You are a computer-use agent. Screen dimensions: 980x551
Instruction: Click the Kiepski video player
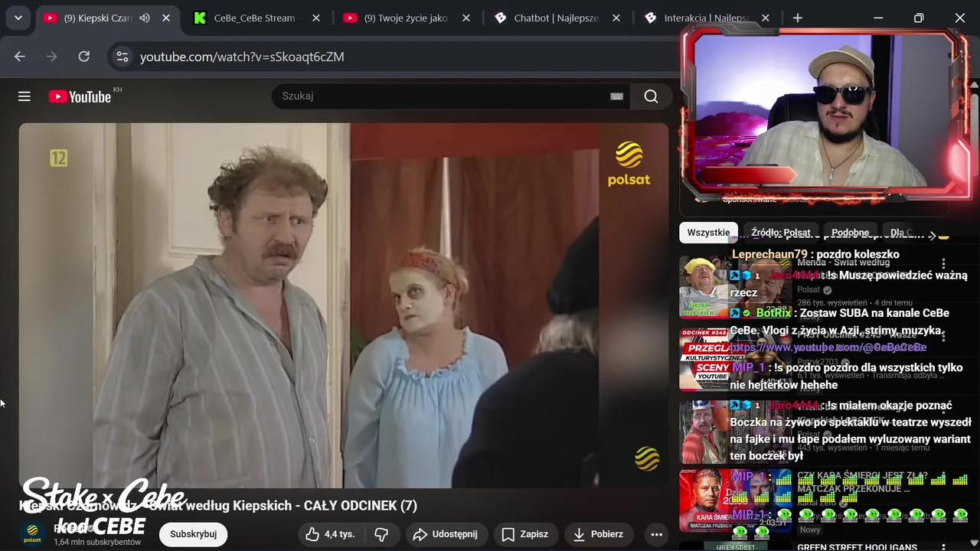tap(344, 305)
